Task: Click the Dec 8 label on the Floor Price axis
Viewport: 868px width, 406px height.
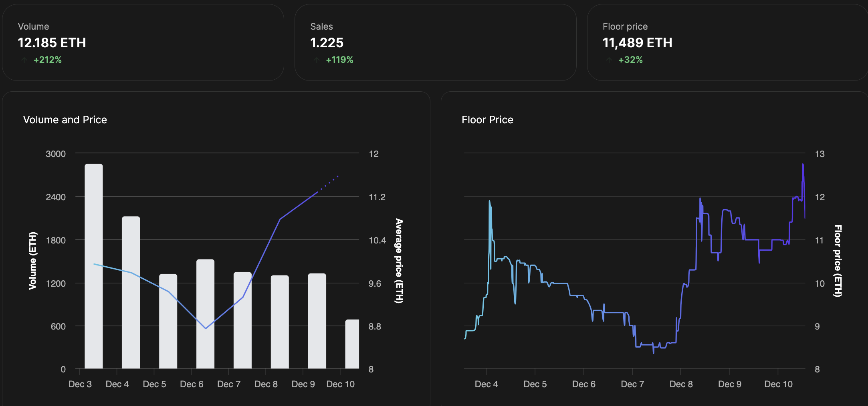Action: pyautogui.click(x=681, y=384)
